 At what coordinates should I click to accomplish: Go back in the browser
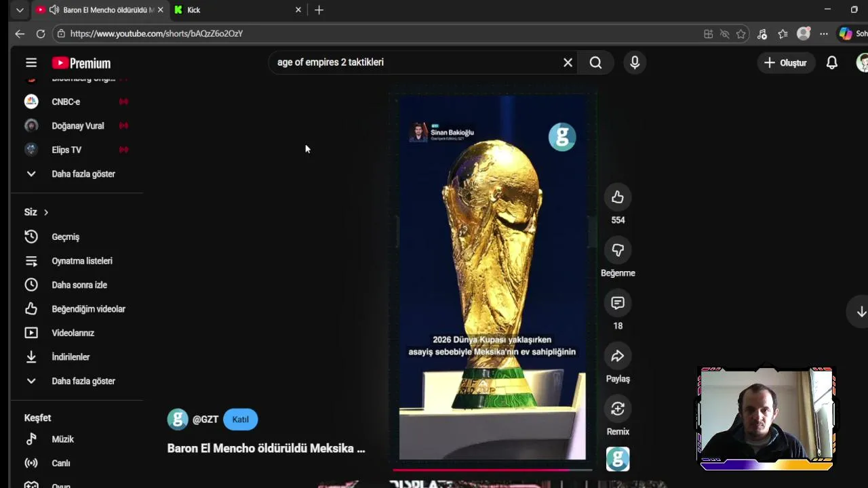click(20, 33)
